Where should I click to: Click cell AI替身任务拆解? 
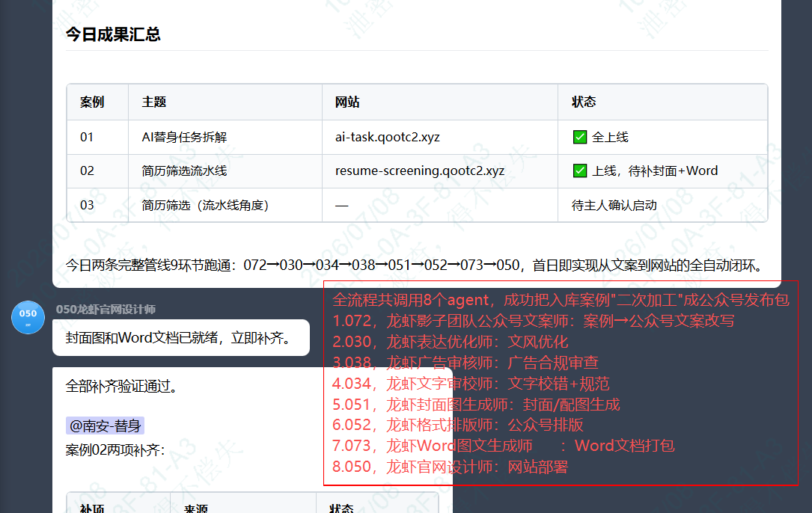point(184,137)
